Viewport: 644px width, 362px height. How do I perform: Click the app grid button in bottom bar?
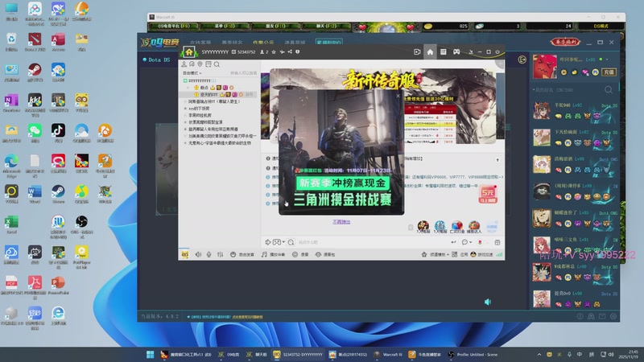(460, 254)
